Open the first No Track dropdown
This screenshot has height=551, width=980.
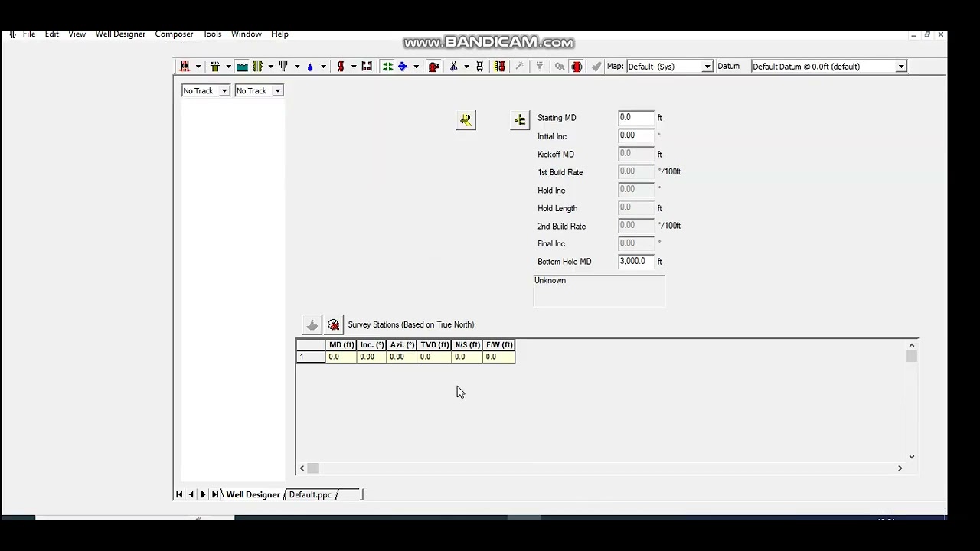pyautogui.click(x=224, y=91)
